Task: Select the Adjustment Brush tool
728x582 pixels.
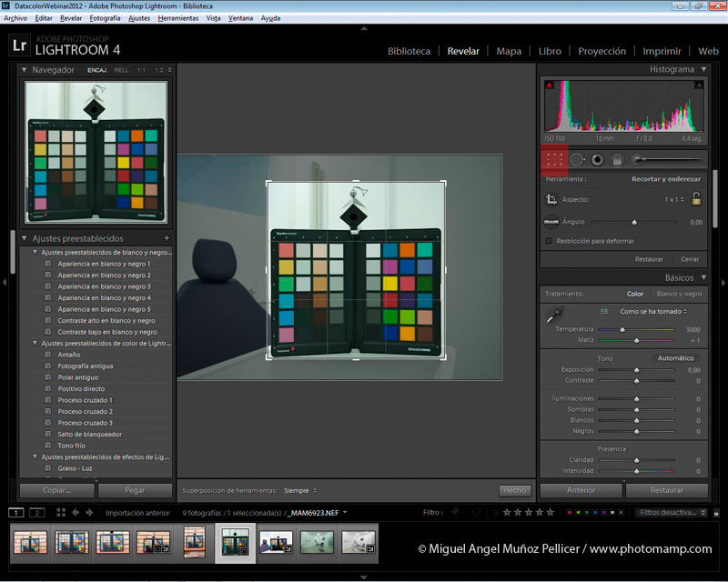Action: tap(667, 160)
